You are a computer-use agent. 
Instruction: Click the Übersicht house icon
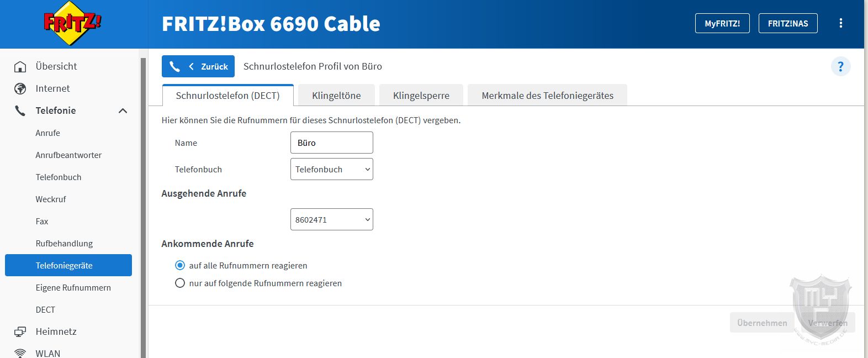coord(20,66)
